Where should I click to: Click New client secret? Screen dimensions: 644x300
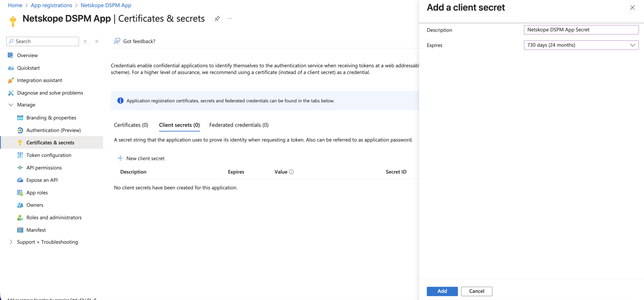(x=141, y=158)
